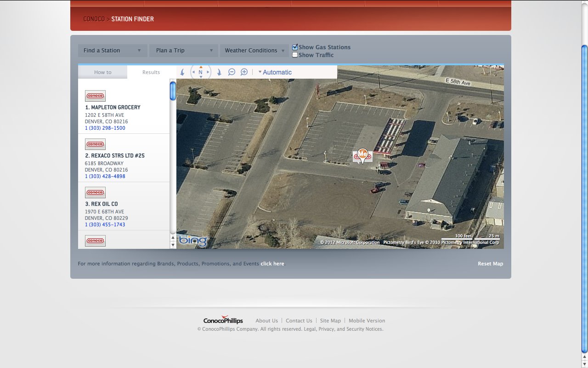Click phone number 1 (303) 428-4898
The width and height of the screenshot is (588, 368).
[105, 176]
